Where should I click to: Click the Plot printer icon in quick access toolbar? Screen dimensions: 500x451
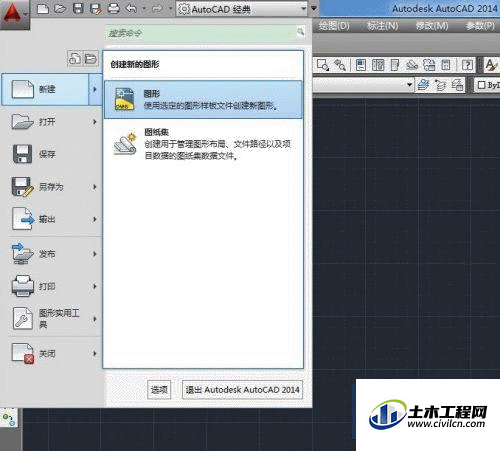(113, 8)
